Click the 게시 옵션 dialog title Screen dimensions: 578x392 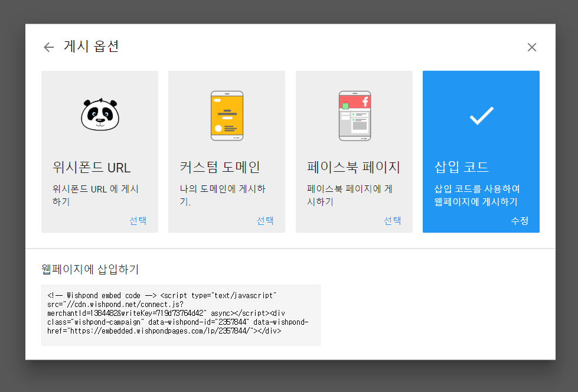(x=91, y=47)
